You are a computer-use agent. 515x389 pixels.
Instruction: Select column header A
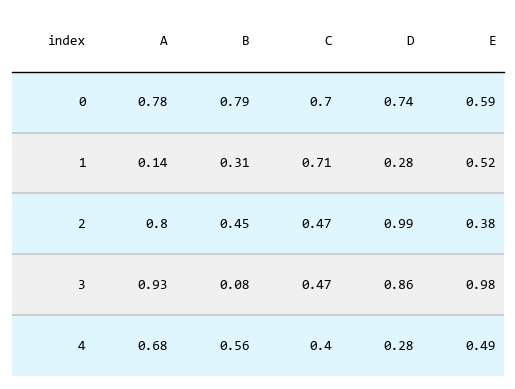pos(163,41)
